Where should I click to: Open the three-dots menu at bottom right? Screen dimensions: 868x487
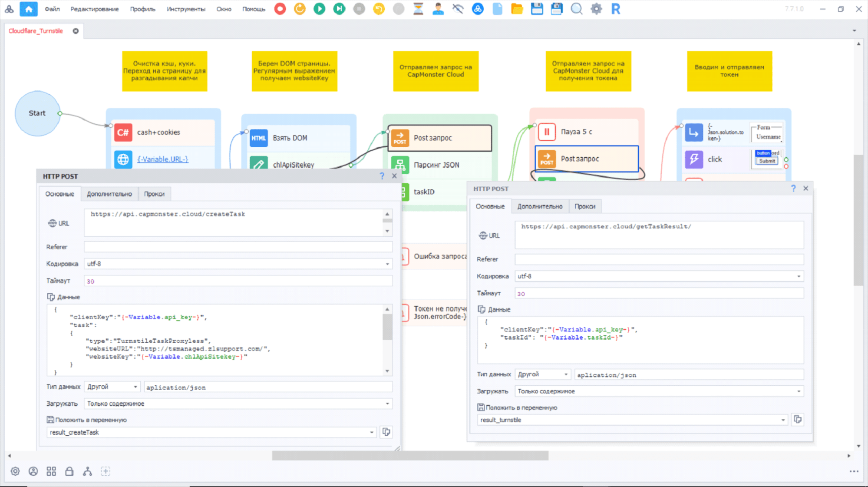(x=854, y=471)
